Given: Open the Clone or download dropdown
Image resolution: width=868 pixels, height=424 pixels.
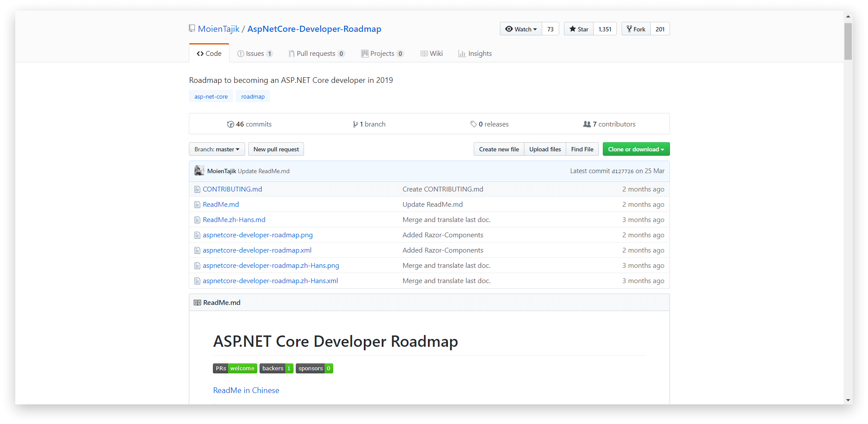Looking at the screenshot, I should tap(636, 149).
